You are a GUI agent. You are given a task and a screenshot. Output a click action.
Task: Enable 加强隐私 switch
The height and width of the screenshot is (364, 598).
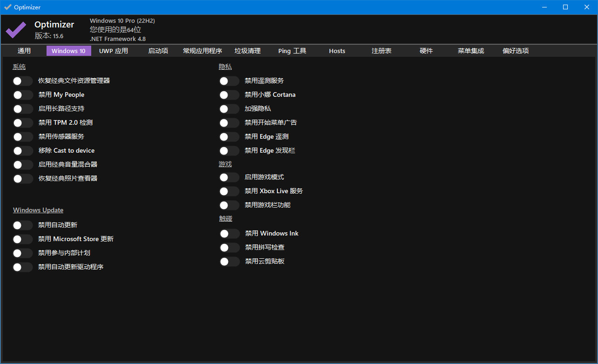point(229,109)
